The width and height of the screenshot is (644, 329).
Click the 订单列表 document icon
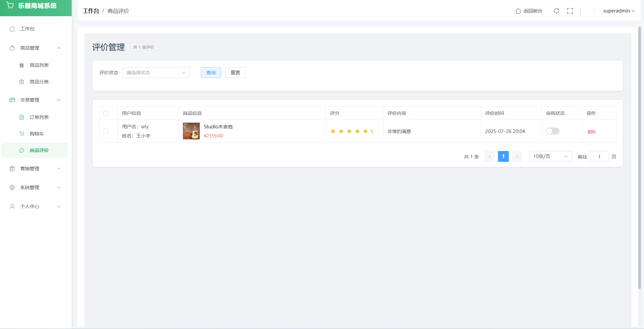coord(22,117)
